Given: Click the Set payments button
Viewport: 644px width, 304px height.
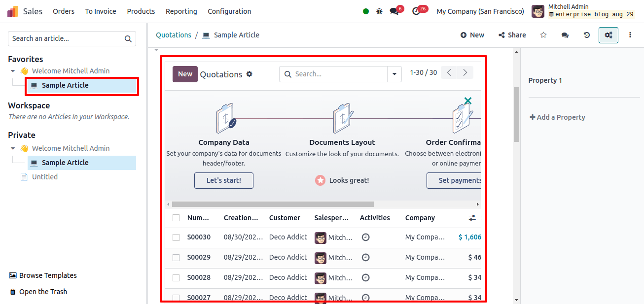Looking at the screenshot, I should 455,180.
